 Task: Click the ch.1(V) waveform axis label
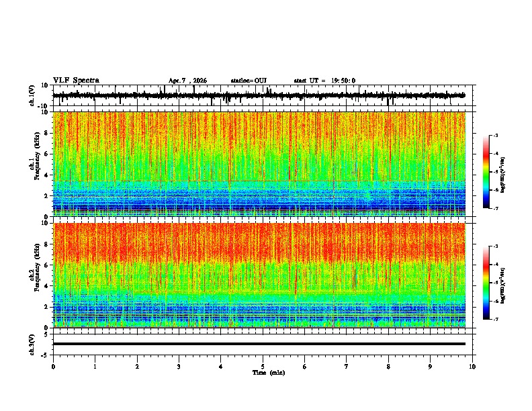(32, 95)
